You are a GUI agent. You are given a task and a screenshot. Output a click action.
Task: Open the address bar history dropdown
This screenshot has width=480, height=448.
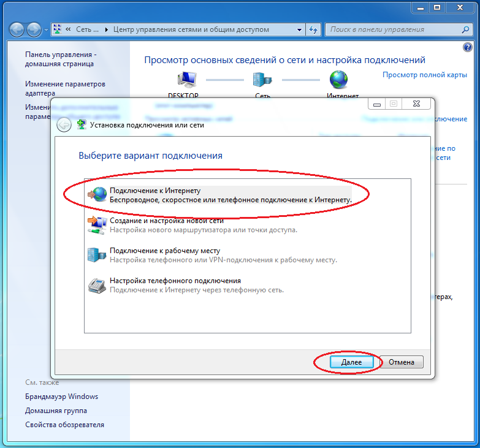click(299, 29)
